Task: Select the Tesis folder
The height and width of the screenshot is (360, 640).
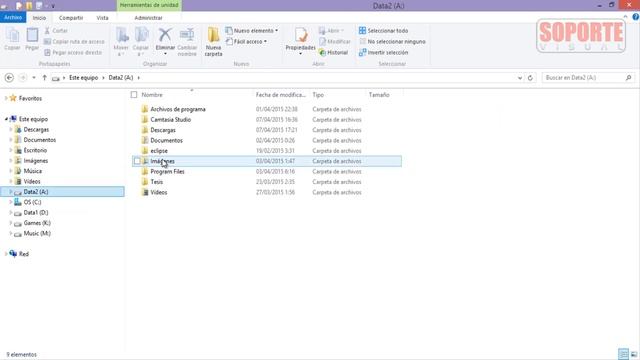Action: (x=157, y=182)
